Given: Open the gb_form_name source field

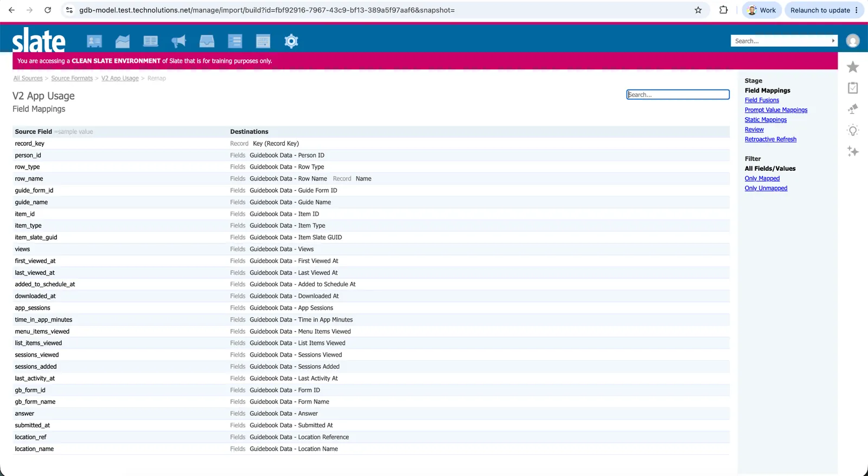Looking at the screenshot, I should pyautogui.click(x=35, y=402).
